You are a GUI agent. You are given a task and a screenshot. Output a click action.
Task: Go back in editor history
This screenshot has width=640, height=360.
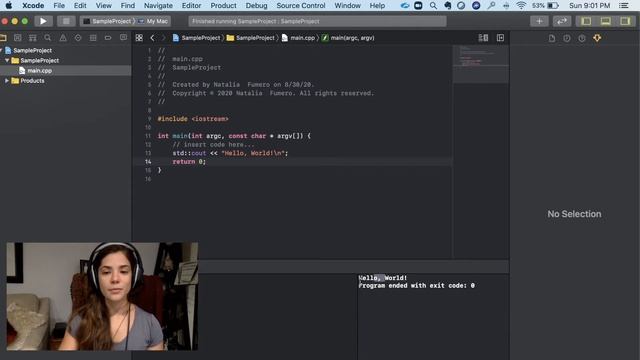pyautogui.click(x=152, y=38)
